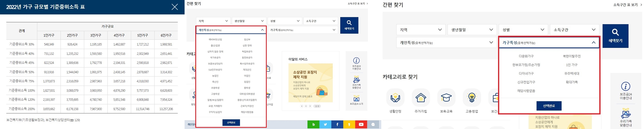Expand the closed 가구특성 dropdown beside open 개인특성
Screen dimensions: 644x129
click(303, 30)
